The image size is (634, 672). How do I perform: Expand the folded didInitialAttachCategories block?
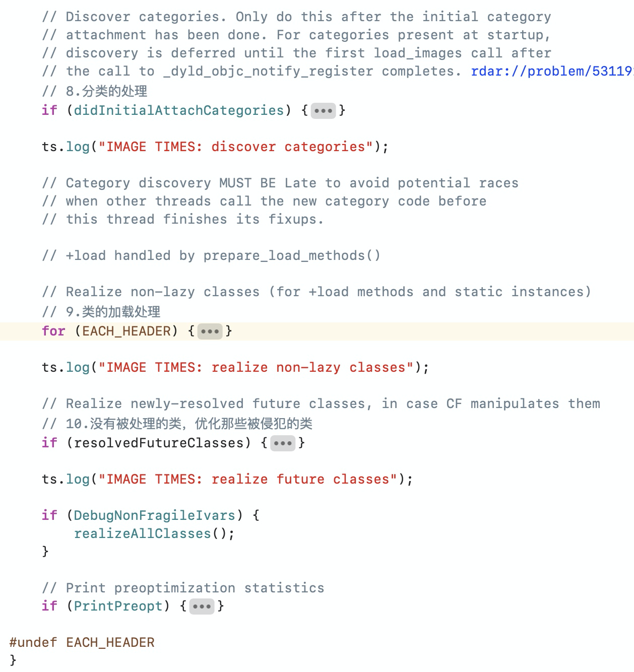(x=323, y=110)
